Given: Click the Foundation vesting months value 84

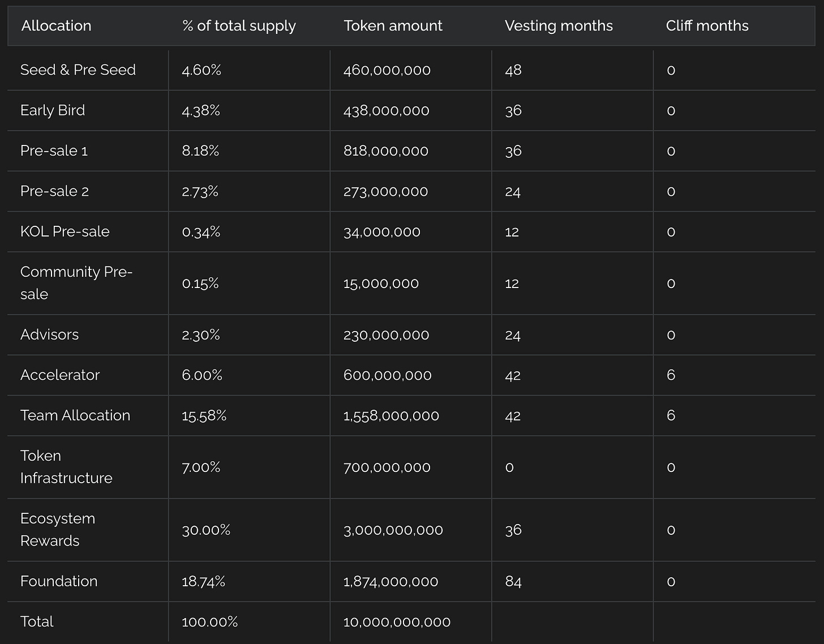Looking at the screenshot, I should [x=513, y=582].
